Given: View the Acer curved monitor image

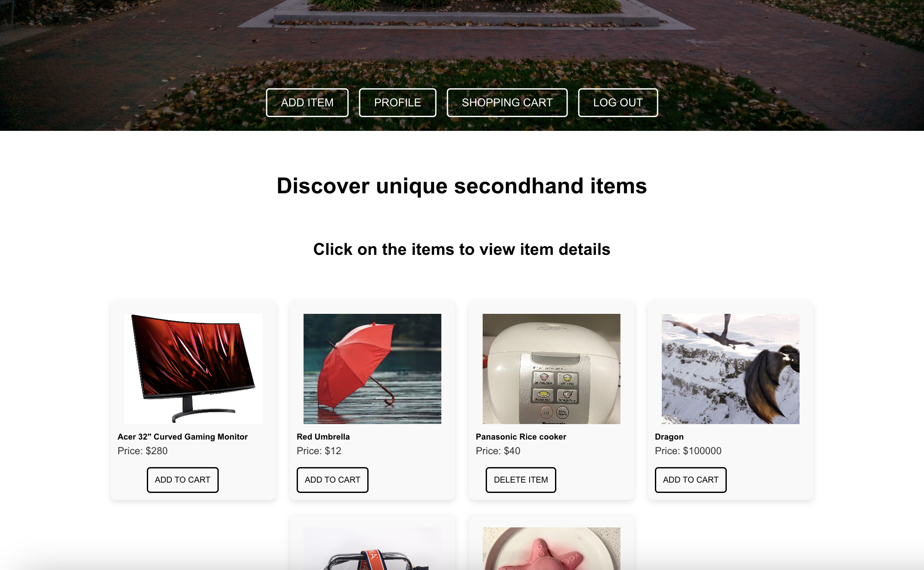Looking at the screenshot, I should (x=193, y=369).
